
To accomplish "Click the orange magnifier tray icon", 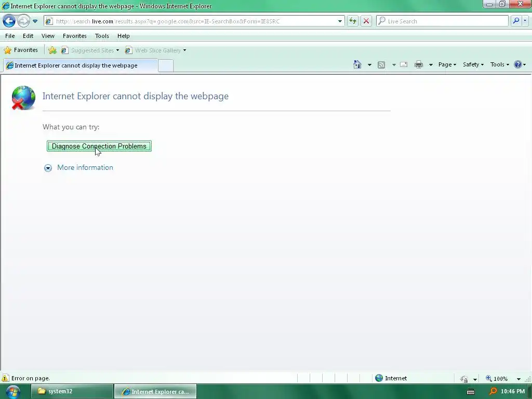I will tap(493, 392).
